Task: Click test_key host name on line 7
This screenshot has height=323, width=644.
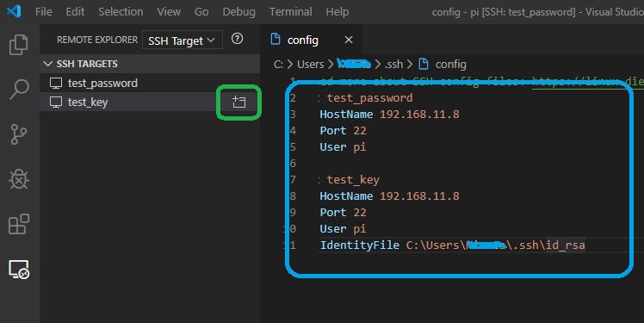Action: point(353,179)
